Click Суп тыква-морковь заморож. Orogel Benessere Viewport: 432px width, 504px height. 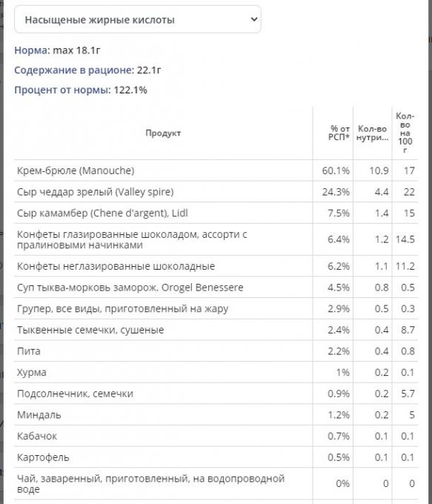tap(216, 288)
